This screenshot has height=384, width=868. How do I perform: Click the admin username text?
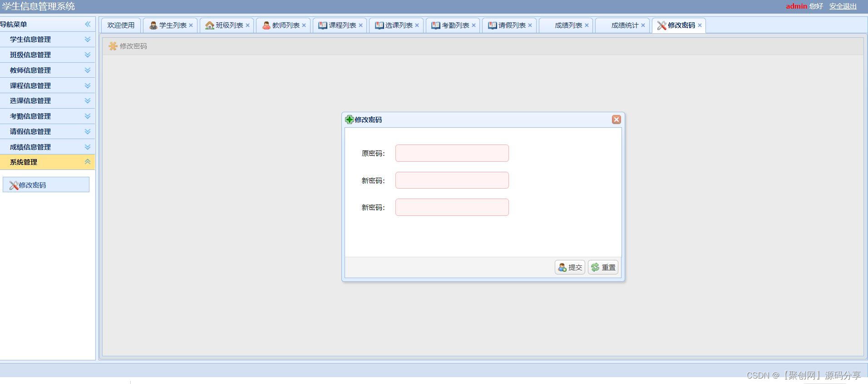point(796,6)
